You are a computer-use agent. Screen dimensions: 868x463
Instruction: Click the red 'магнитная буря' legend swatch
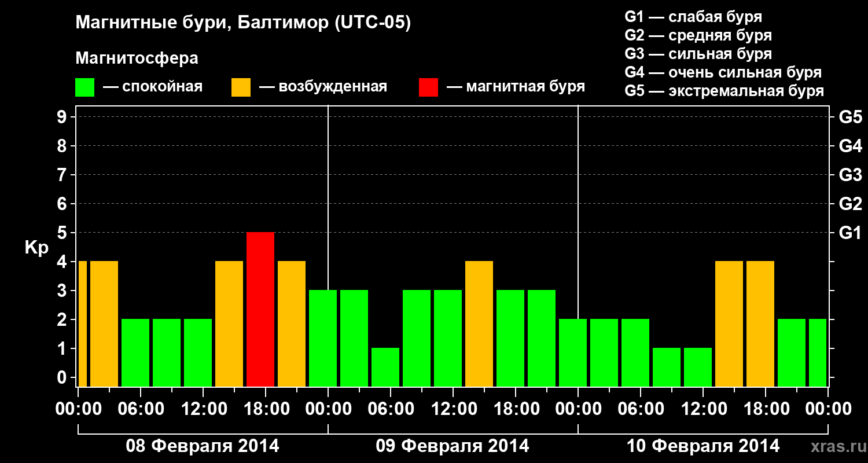(428, 87)
